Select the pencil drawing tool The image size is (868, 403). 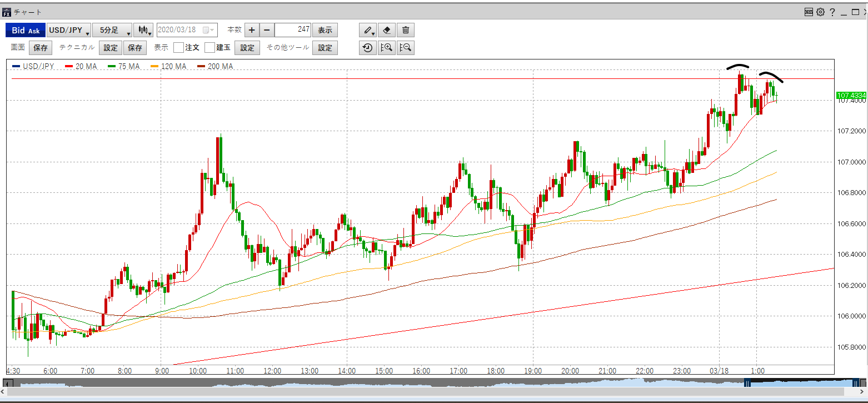coord(368,30)
